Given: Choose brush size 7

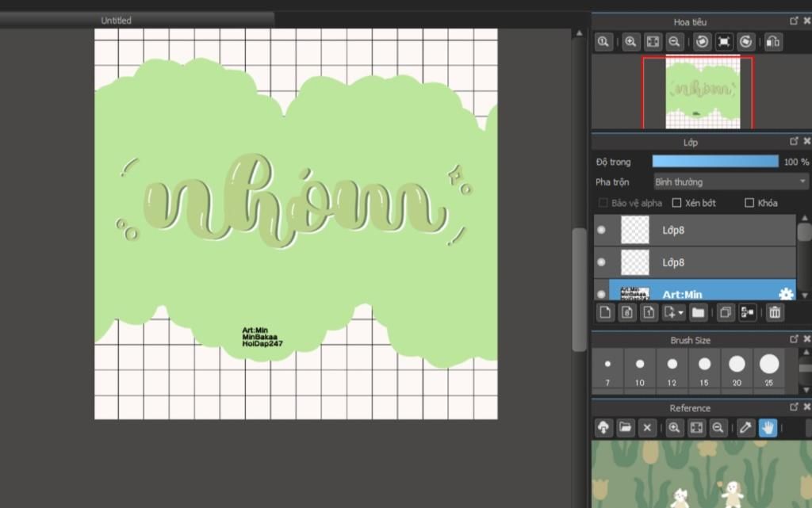Looking at the screenshot, I should (607, 369).
